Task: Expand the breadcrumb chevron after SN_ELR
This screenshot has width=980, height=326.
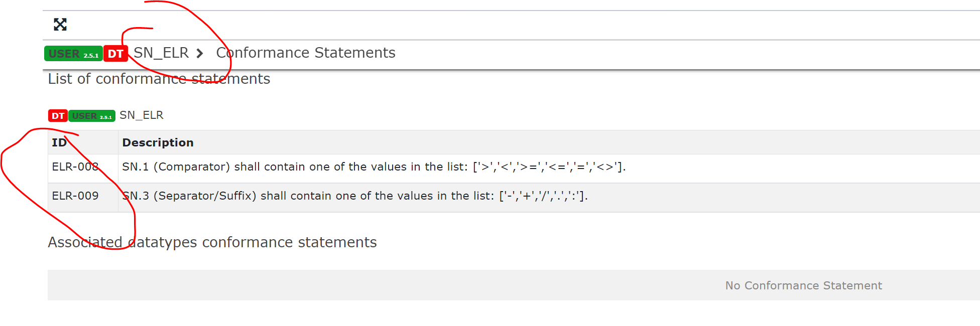Action: click(200, 53)
